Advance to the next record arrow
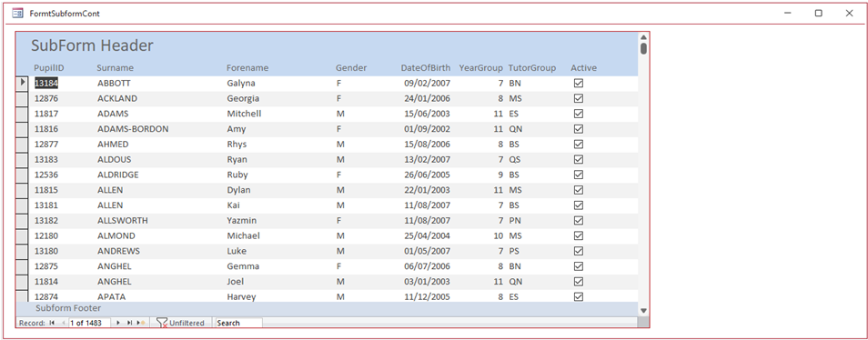Image resolution: width=868 pixels, height=340 pixels. click(118, 323)
